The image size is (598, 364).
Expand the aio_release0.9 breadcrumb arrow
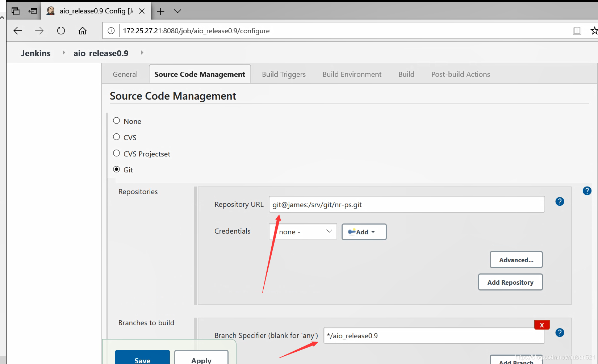(142, 53)
